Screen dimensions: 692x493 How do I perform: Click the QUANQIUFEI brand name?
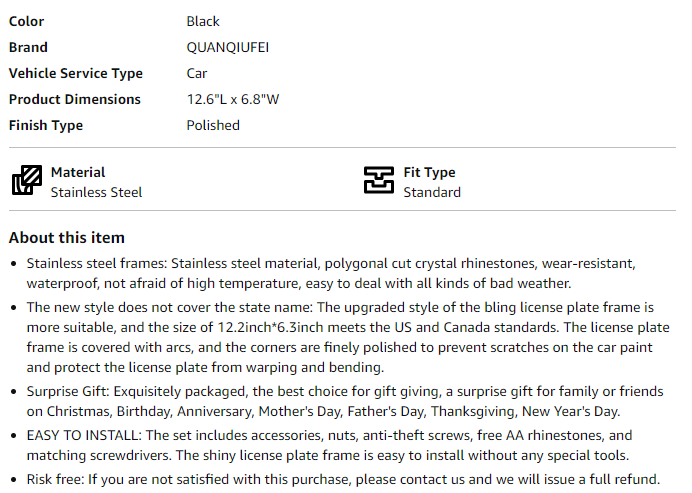pyautogui.click(x=228, y=47)
